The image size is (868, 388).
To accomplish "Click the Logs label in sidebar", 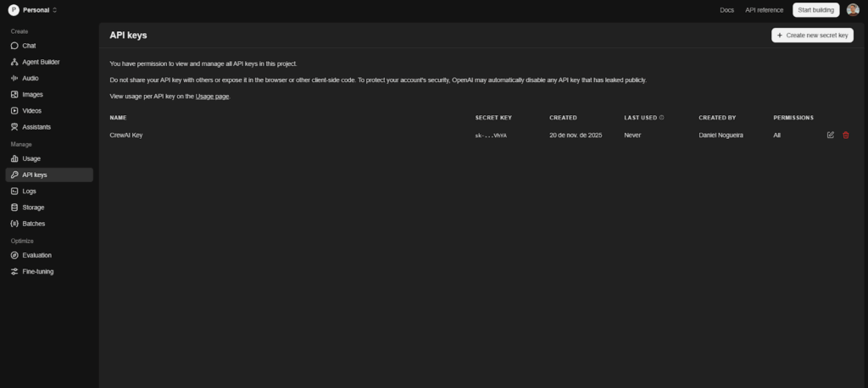I will [30, 191].
